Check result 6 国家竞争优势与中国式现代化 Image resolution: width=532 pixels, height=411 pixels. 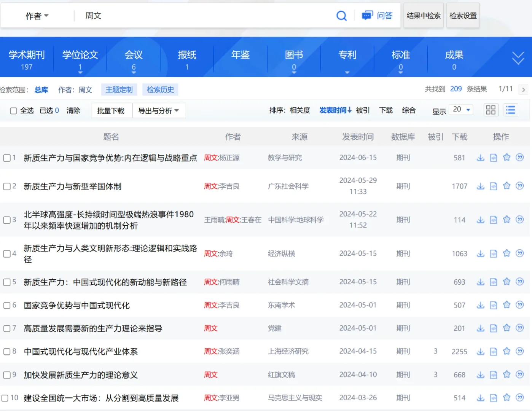7,306
